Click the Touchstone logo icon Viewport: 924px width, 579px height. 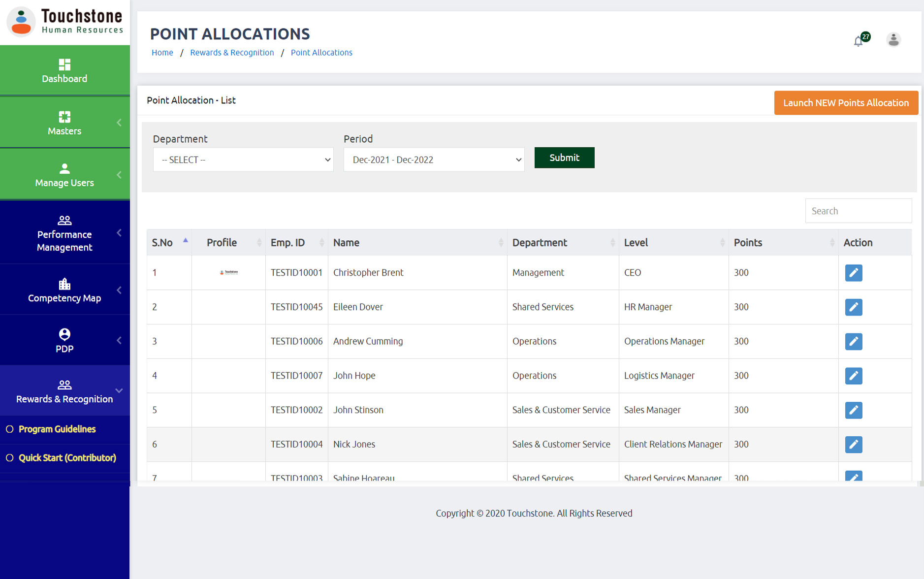coord(21,22)
